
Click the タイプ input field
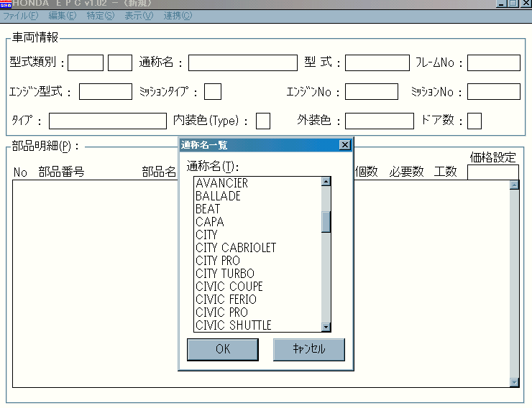tap(108, 121)
